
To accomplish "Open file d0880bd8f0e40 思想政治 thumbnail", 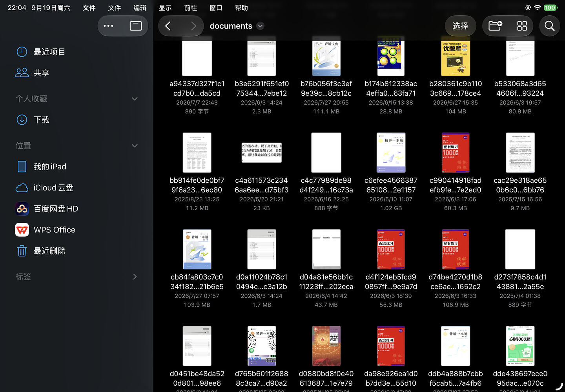I will click(326, 346).
